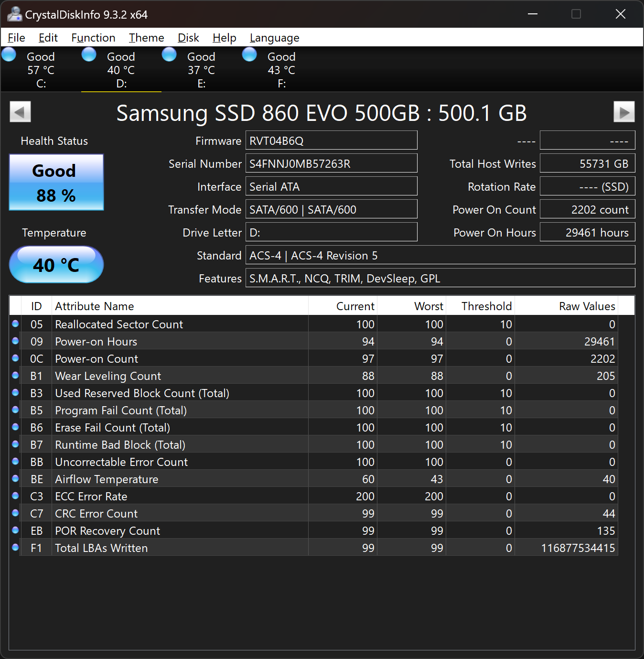Click the Attribute Name column header
Screen dimensions: 644x659
pyautogui.click(x=180, y=306)
